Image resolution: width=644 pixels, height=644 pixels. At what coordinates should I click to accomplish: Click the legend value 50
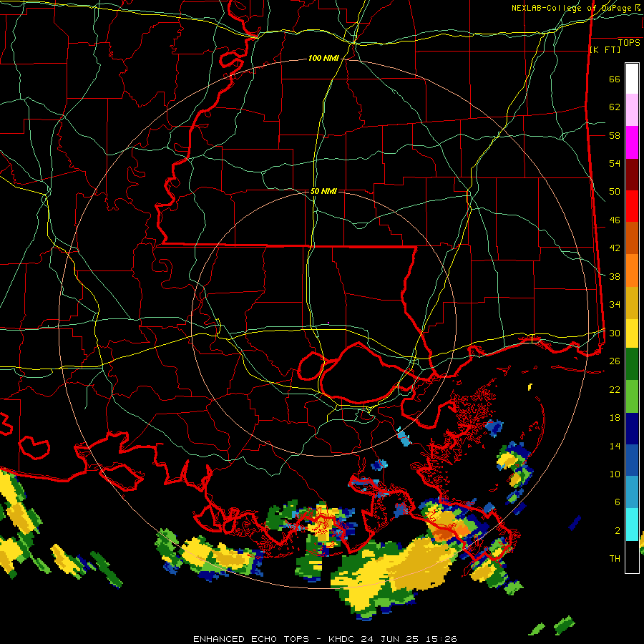pyautogui.click(x=615, y=192)
